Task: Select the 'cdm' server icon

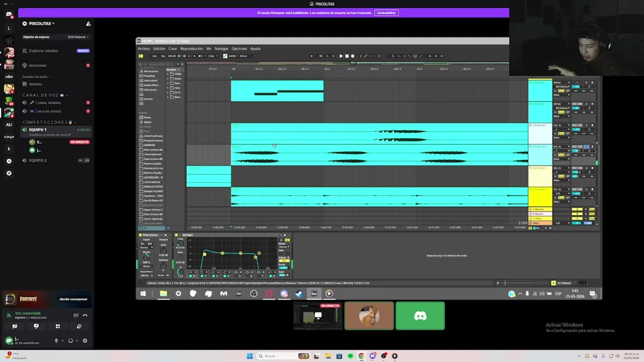Action: click(9, 76)
